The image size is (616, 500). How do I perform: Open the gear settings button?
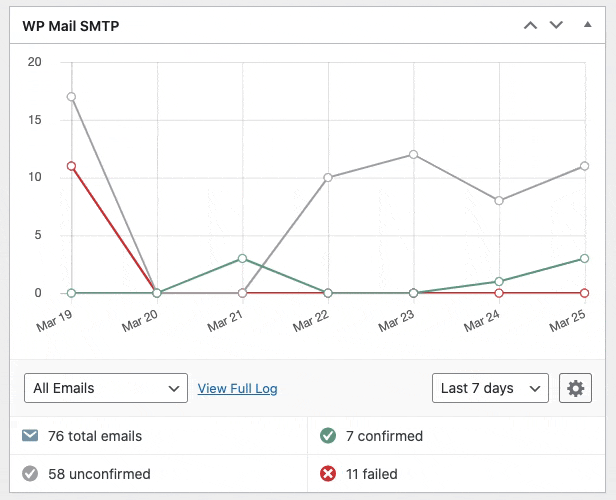point(575,388)
